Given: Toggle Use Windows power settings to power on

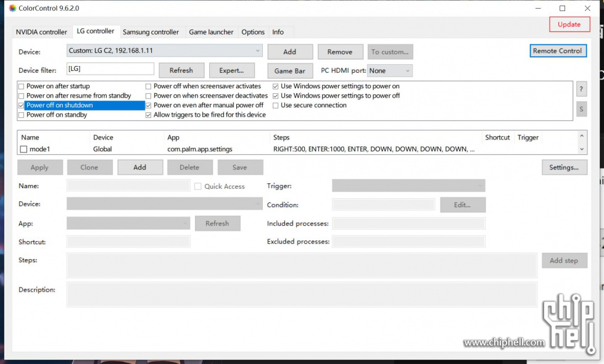Looking at the screenshot, I should tap(275, 86).
